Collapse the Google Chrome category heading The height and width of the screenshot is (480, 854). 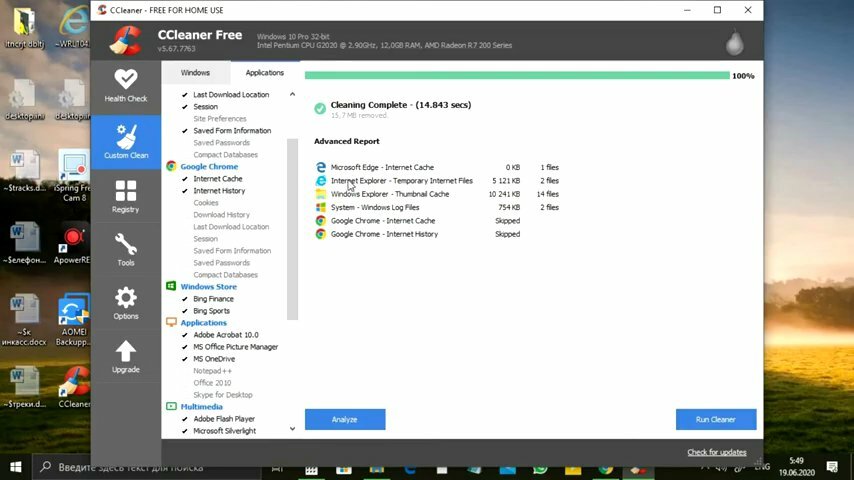coord(209,166)
